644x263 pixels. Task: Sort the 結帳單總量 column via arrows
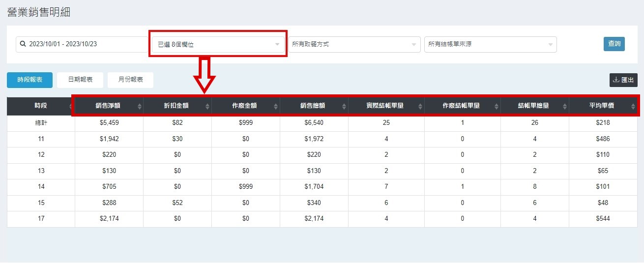[x=564, y=106]
